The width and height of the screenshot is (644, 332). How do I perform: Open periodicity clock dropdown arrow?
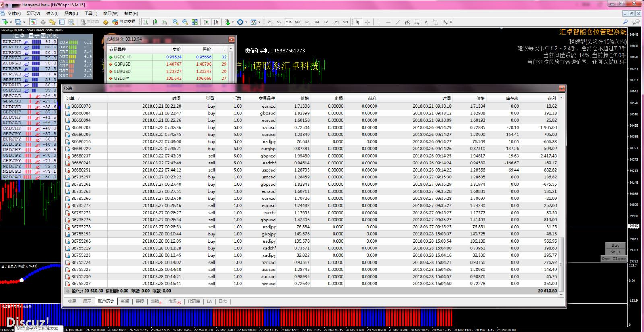pyautogui.click(x=246, y=22)
